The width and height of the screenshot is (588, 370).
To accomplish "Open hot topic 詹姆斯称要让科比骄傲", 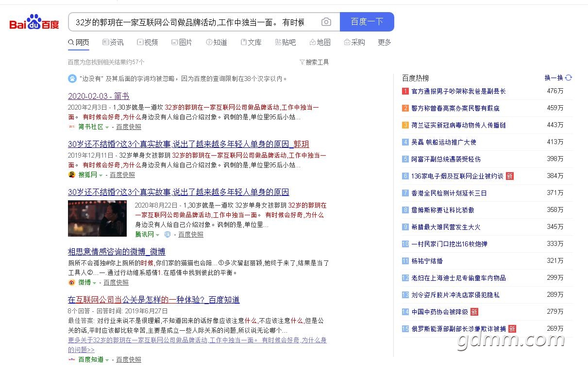I will tap(443, 210).
